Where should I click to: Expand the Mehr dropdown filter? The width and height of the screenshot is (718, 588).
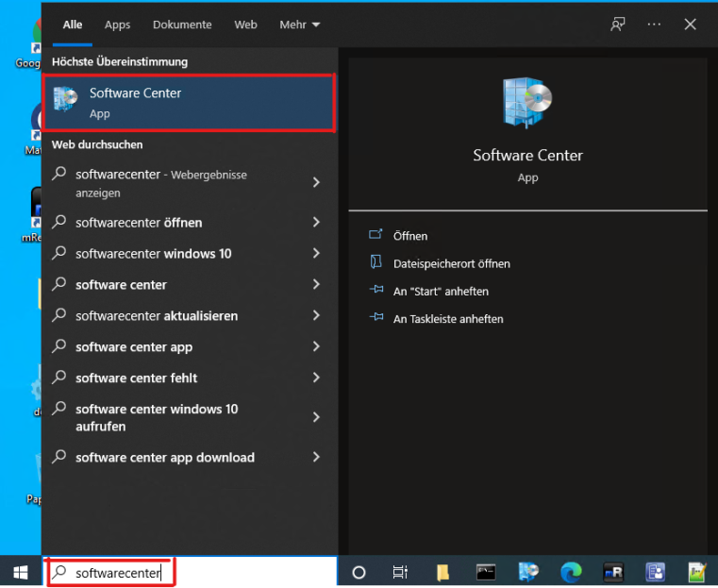pos(300,25)
